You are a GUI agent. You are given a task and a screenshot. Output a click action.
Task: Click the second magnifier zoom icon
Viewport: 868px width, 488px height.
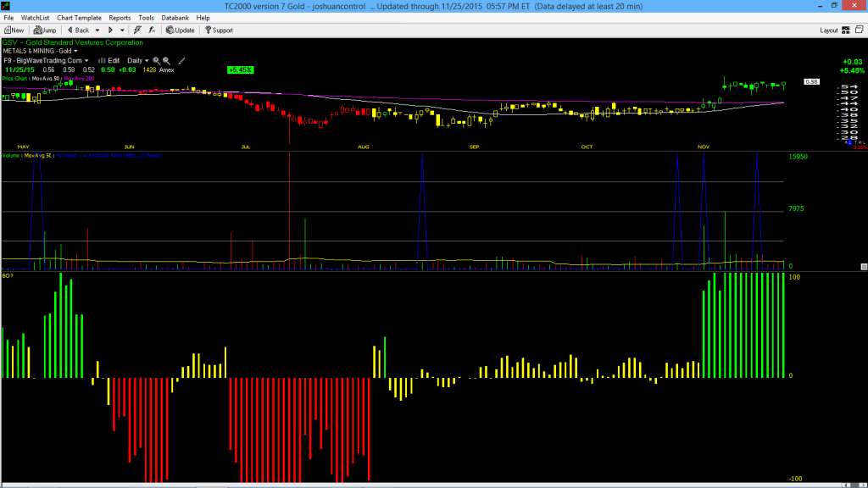(167, 61)
